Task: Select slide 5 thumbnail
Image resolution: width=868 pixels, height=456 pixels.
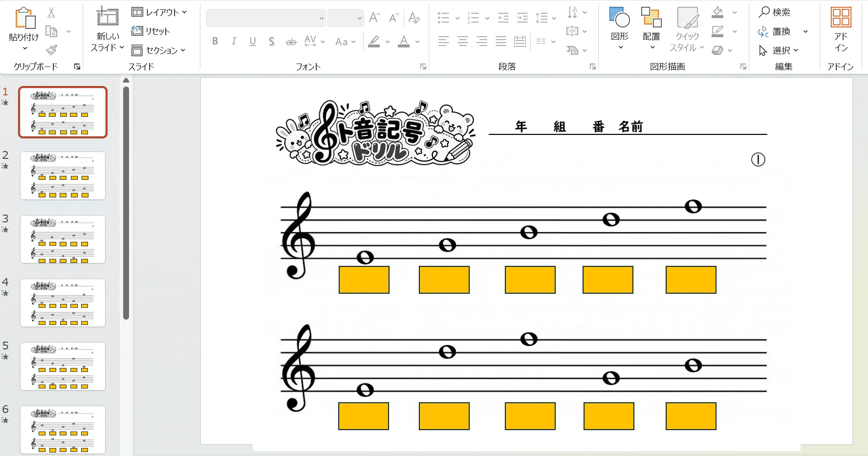Action: click(63, 366)
